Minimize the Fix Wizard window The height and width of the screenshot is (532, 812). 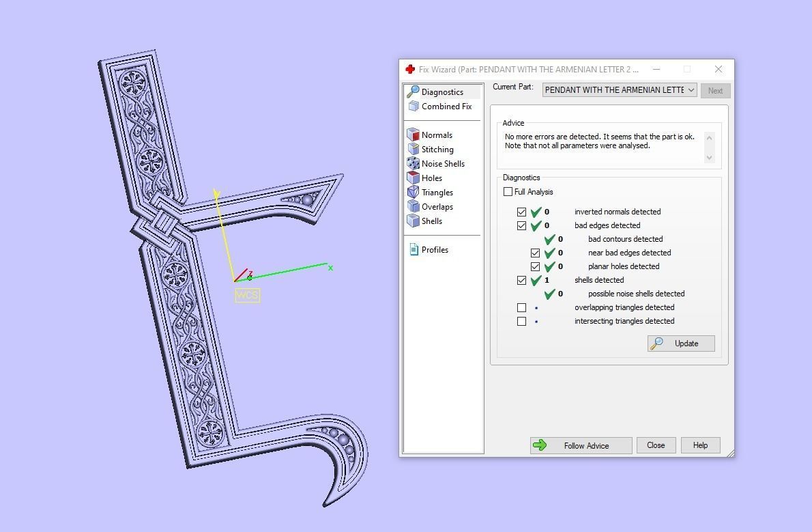tap(656, 69)
